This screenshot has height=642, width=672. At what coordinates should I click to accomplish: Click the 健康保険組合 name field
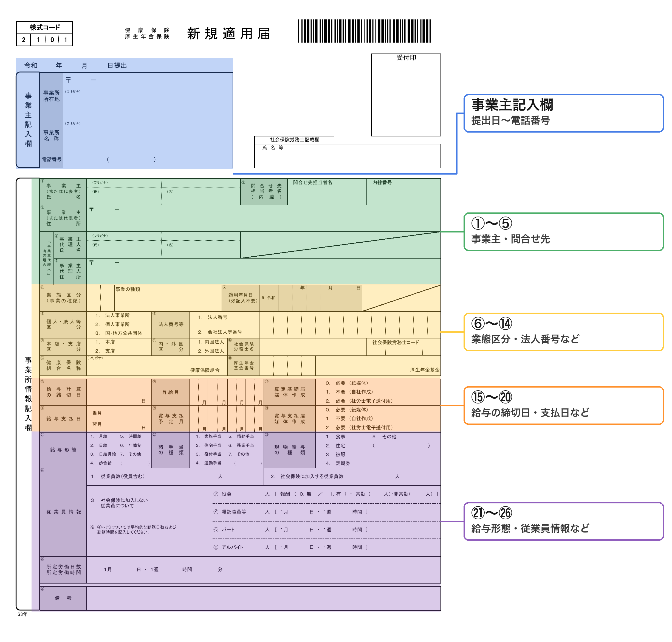coord(157,366)
